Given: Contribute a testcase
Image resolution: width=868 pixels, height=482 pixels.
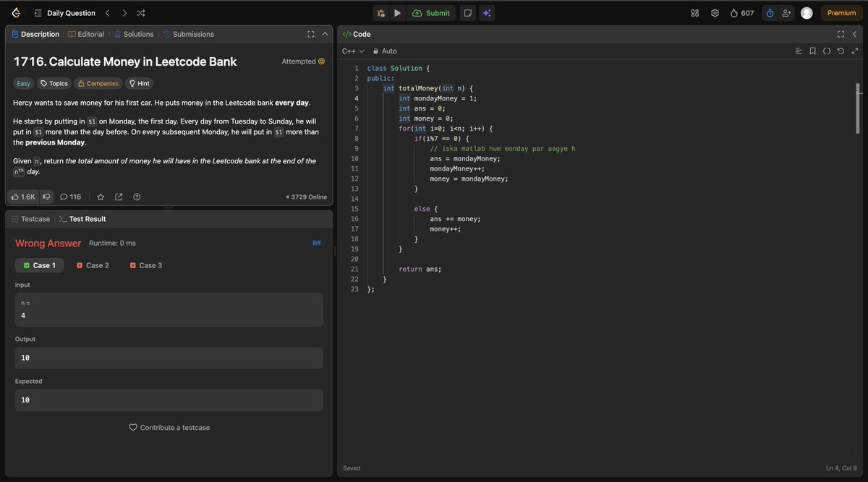Looking at the screenshot, I should click(x=169, y=428).
